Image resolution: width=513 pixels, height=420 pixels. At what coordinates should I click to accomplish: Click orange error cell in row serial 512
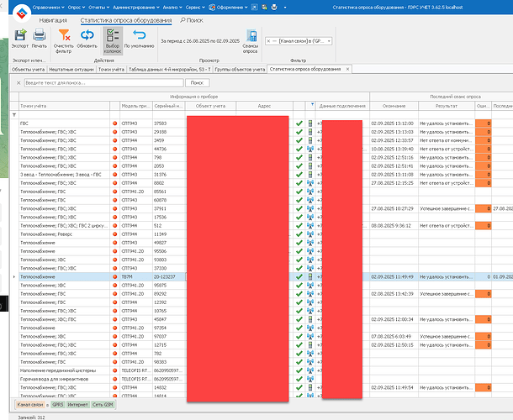484,225
